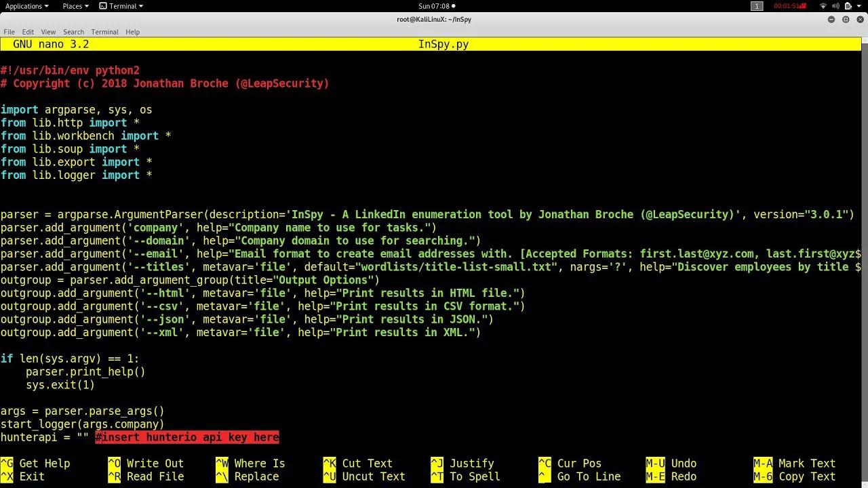Click the Wi-Fi network icon
Viewport: 868px width, 488px height.
823,6
